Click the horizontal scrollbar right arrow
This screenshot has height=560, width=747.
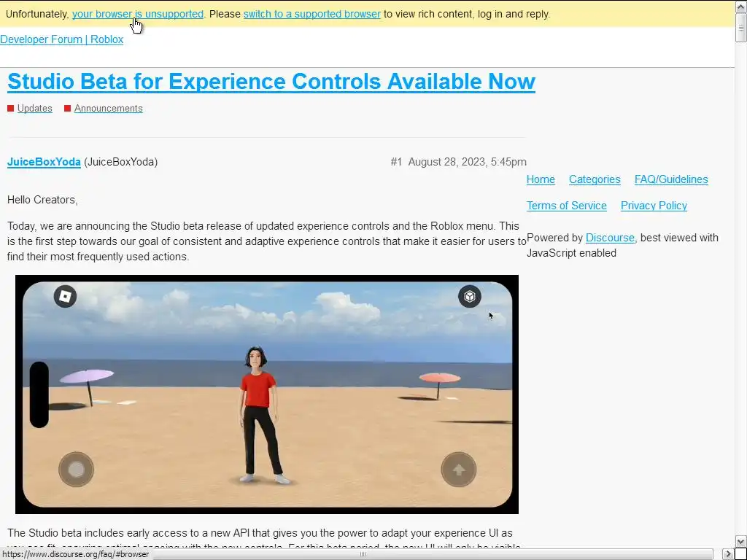pos(728,554)
